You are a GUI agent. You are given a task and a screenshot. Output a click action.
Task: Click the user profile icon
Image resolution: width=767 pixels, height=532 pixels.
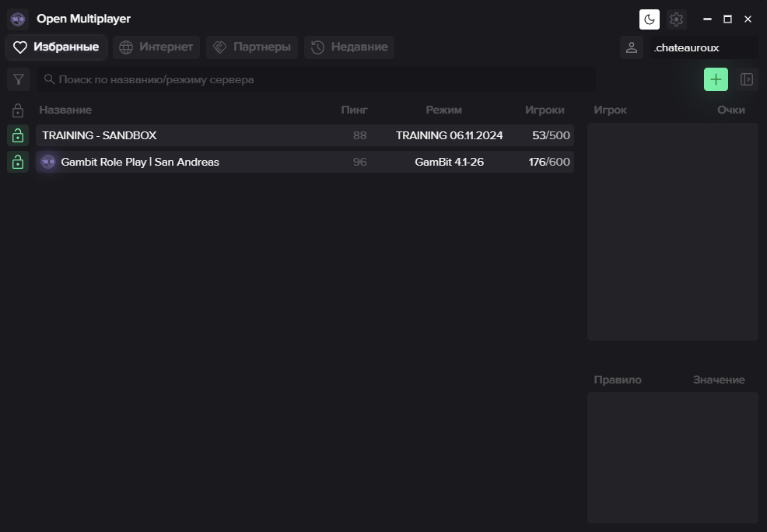click(632, 47)
